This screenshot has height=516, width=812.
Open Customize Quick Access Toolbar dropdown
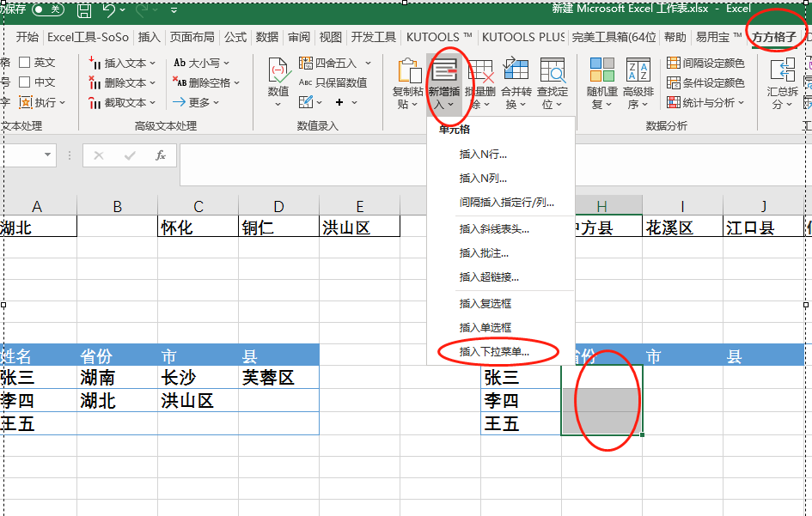point(174,9)
